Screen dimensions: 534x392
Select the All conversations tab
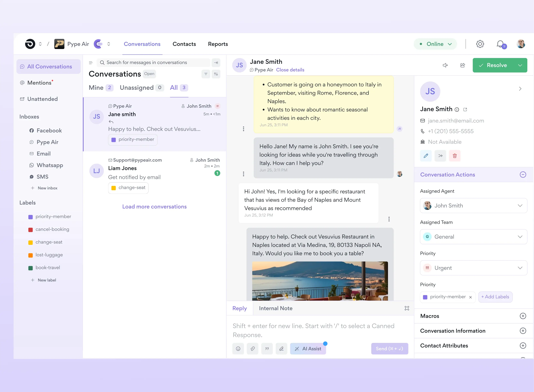click(179, 88)
